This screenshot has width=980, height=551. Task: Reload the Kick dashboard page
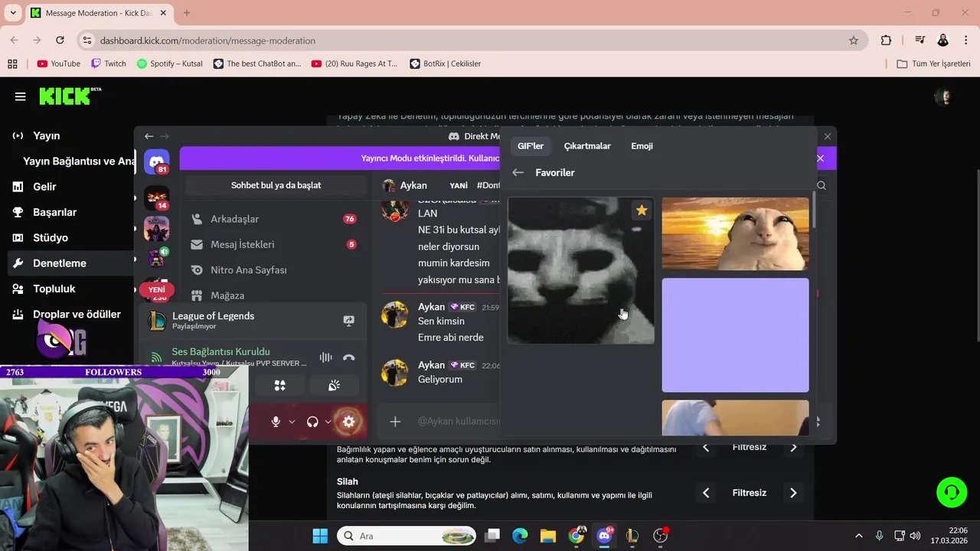[60, 41]
